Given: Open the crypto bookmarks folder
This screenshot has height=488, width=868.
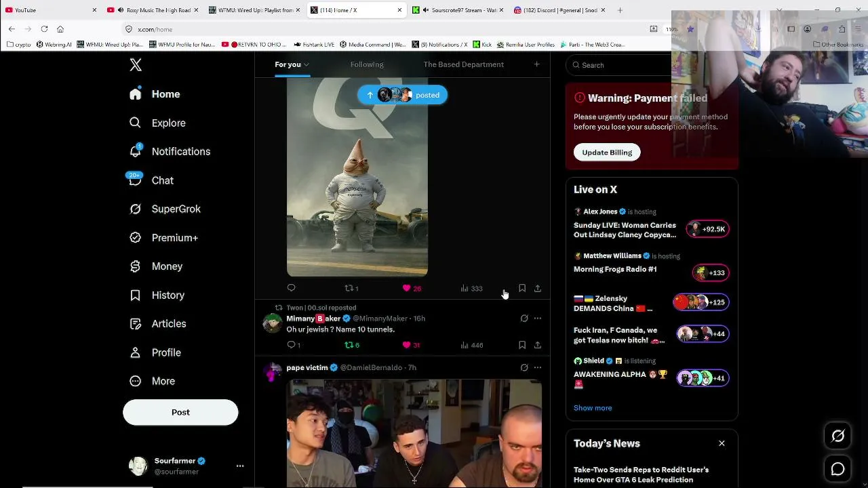Looking at the screenshot, I should coord(19,45).
